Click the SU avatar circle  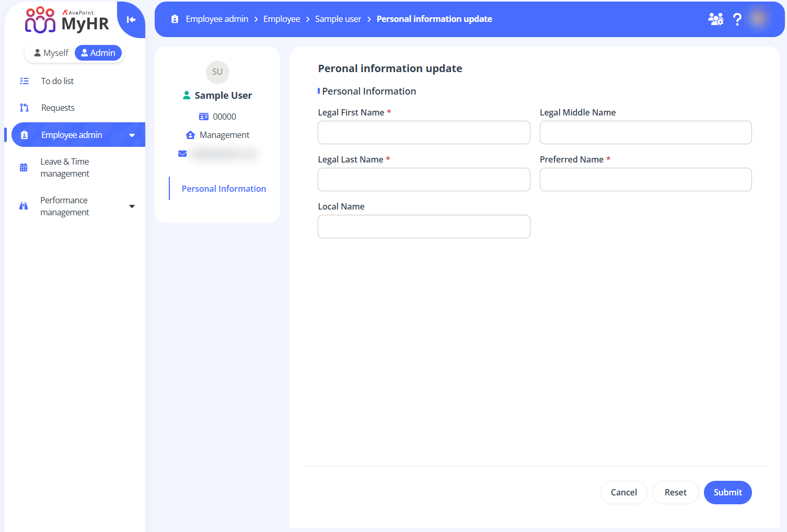(217, 72)
